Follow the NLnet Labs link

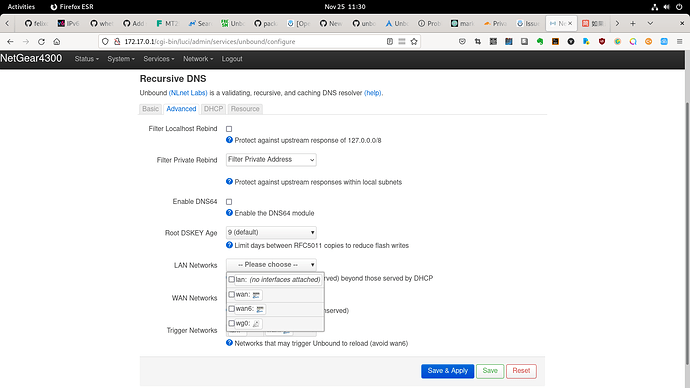(x=188, y=93)
